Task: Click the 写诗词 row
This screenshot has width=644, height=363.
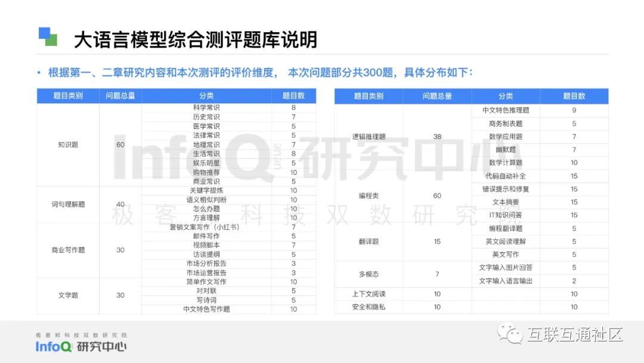Action: [x=229, y=300]
